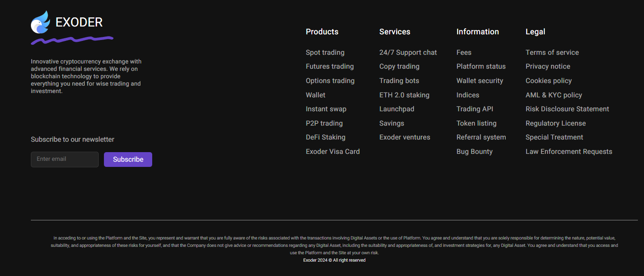644x276 pixels.
Task: Click the Exoder bird logo icon
Action: click(x=40, y=23)
